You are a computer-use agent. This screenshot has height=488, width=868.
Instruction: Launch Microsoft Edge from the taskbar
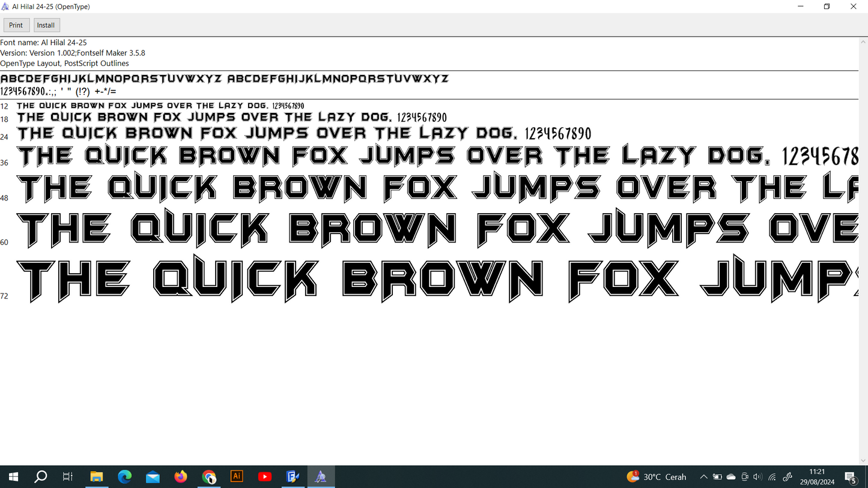(125, 477)
